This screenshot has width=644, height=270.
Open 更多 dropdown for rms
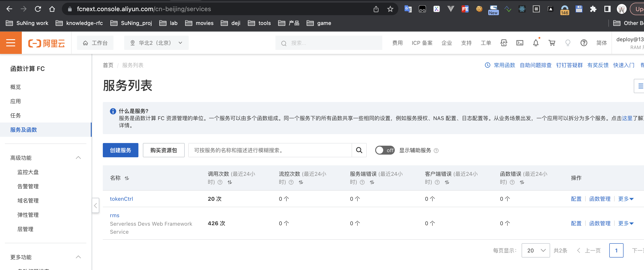[x=626, y=223]
